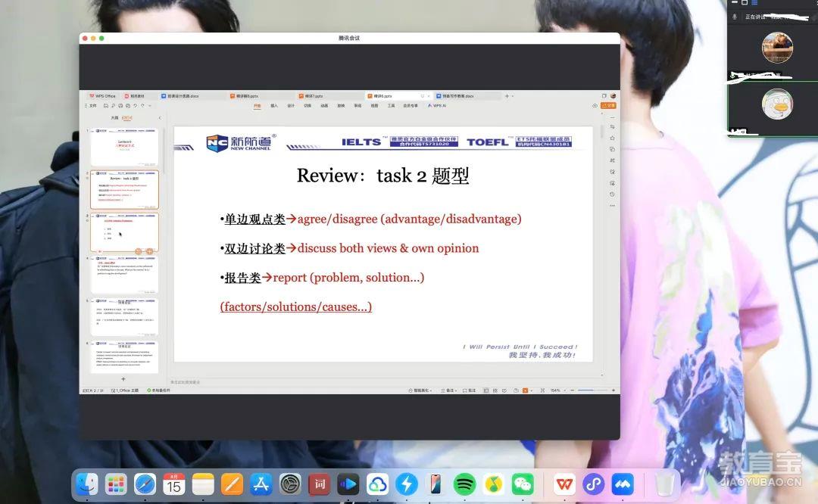Select the 动画 ribbon tab
The image size is (818, 504).
[324, 105]
